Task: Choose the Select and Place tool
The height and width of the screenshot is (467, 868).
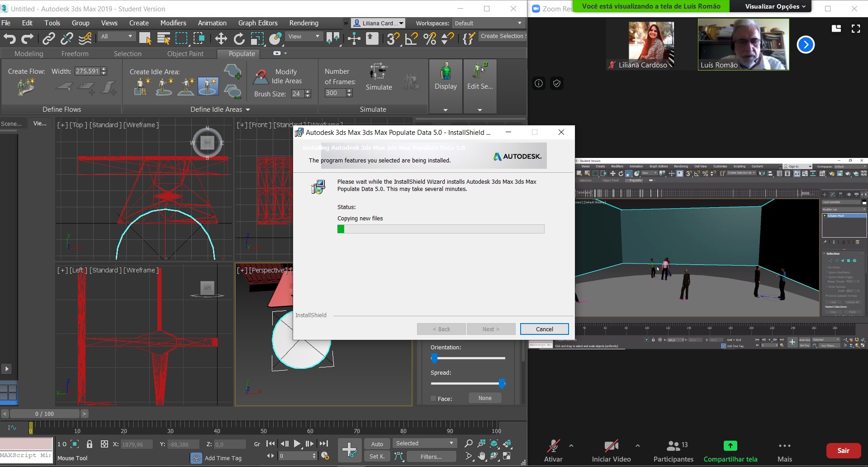Action: (275, 39)
